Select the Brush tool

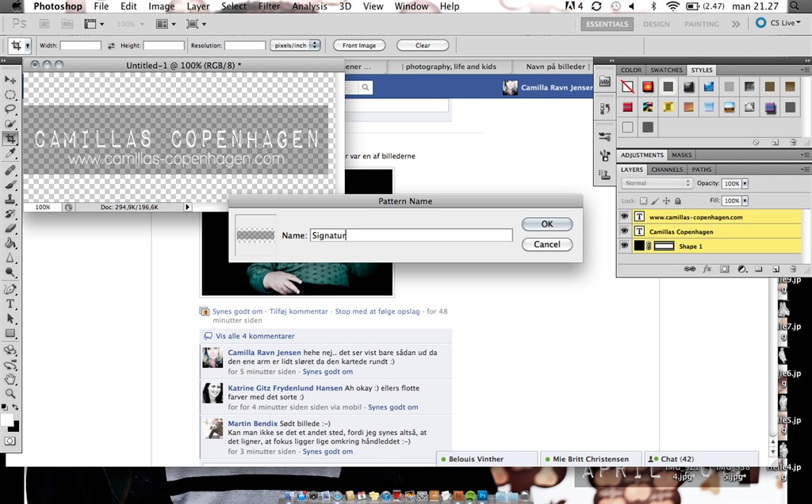(10, 184)
